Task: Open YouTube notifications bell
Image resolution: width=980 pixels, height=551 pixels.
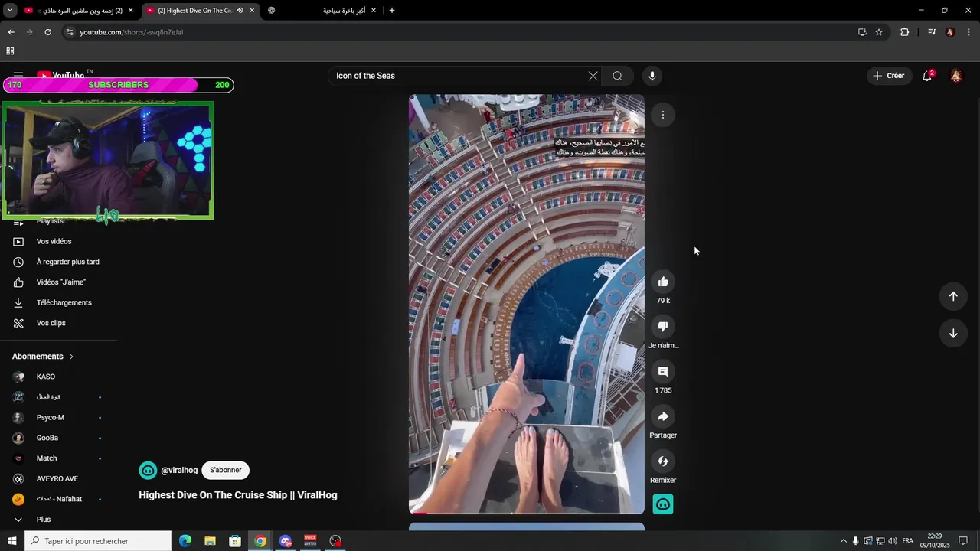Action: point(927,76)
